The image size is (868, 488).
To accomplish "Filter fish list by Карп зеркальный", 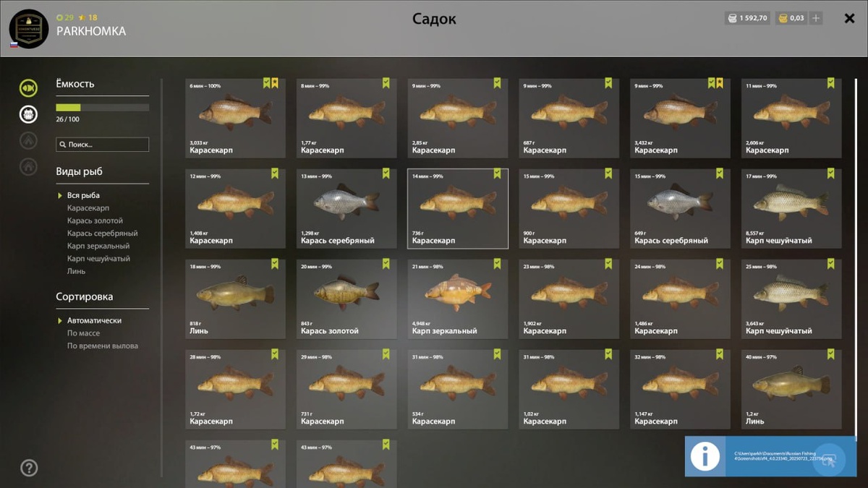I will click(x=98, y=246).
